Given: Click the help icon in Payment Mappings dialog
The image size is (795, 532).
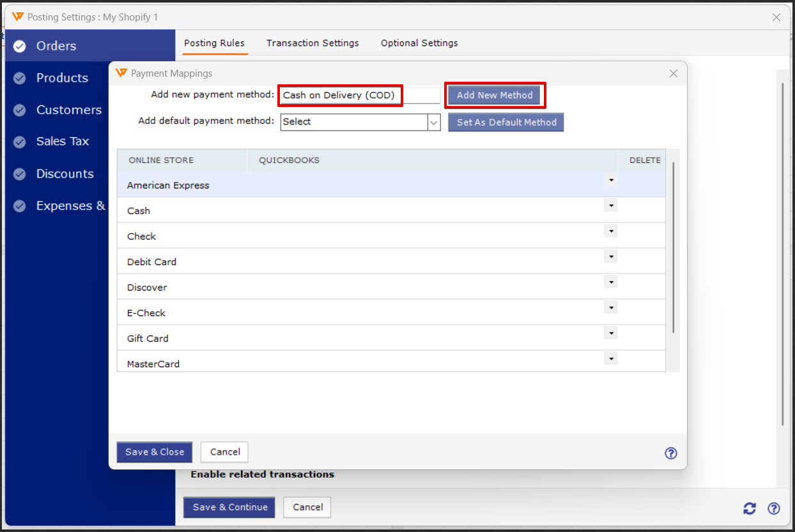Looking at the screenshot, I should 670,453.
